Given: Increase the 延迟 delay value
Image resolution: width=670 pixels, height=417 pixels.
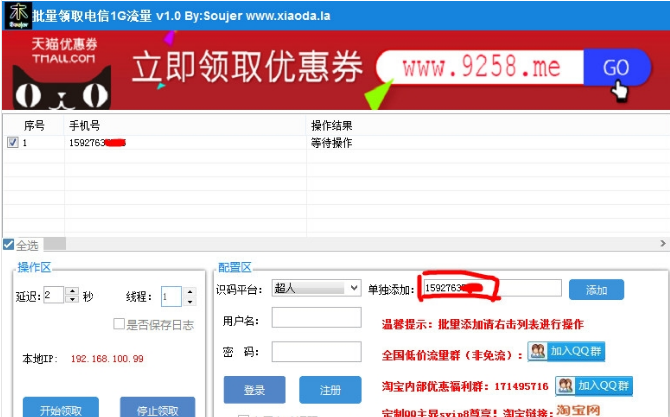Looking at the screenshot, I should 73,291.
